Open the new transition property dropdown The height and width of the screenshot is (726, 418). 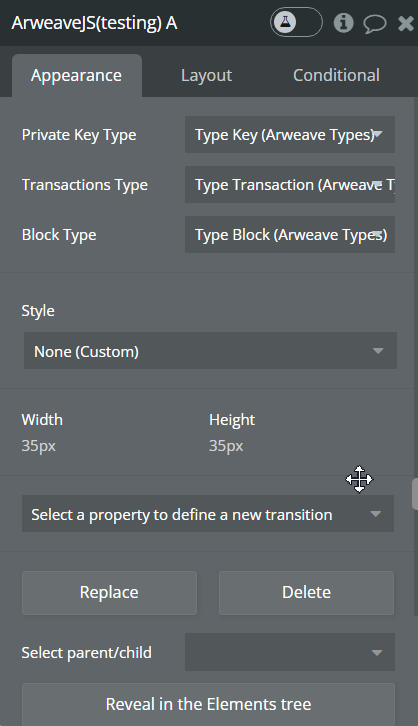(208, 514)
